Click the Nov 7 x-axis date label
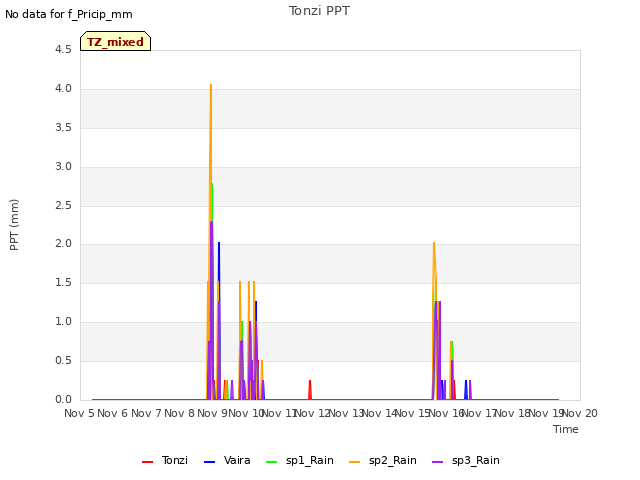This screenshot has width=640, height=480. tap(146, 413)
